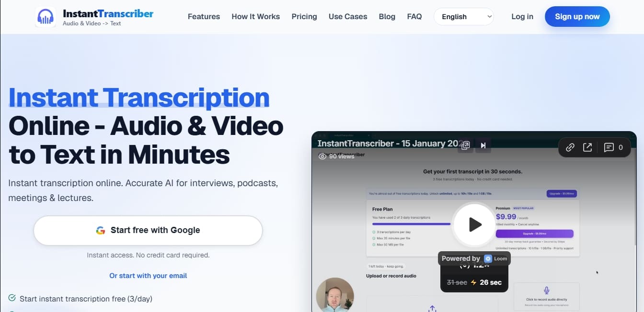Click the green check icon beside 3/day text
The width and height of the screenshot is (644, 312).
(x=12, y=298)
